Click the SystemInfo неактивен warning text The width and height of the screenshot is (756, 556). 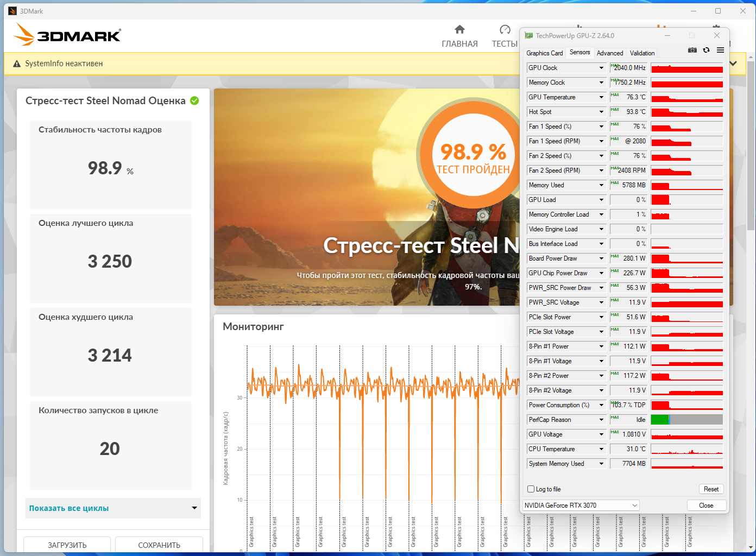point(64,64)
